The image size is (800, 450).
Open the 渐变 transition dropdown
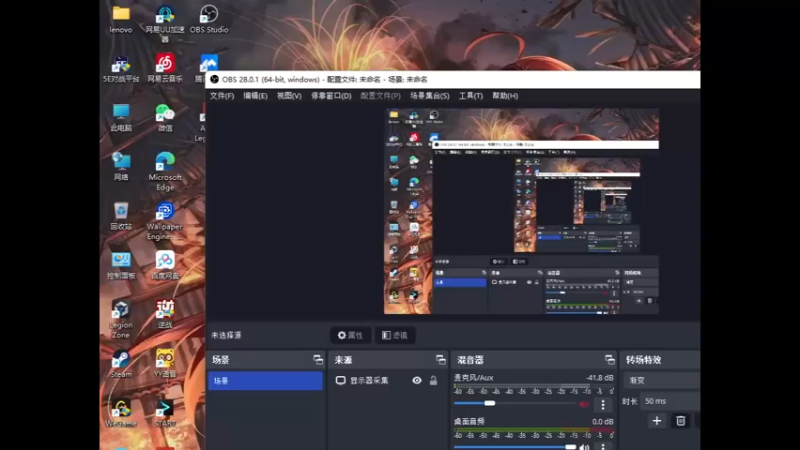click(x=662, y=381)
